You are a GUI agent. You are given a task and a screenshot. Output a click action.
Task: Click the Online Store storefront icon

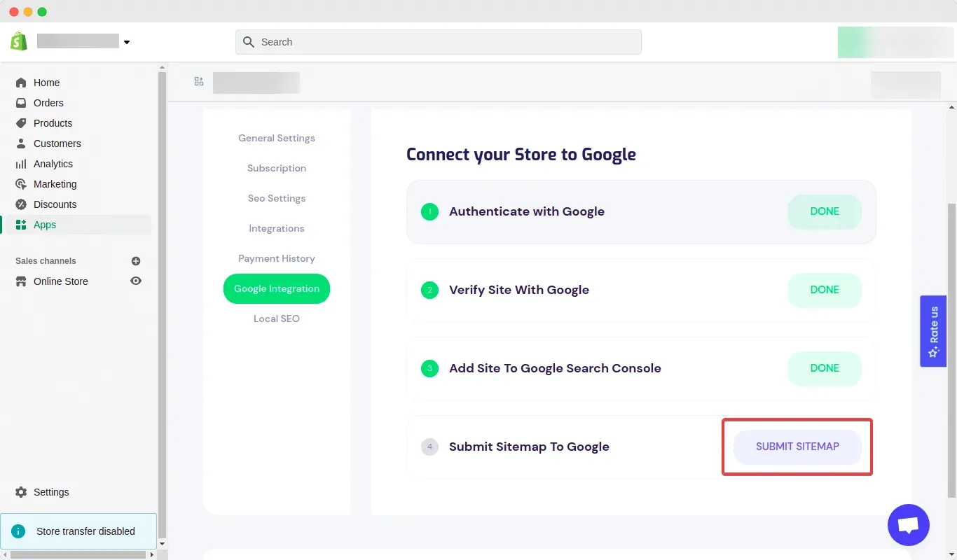tap(21, 281)
